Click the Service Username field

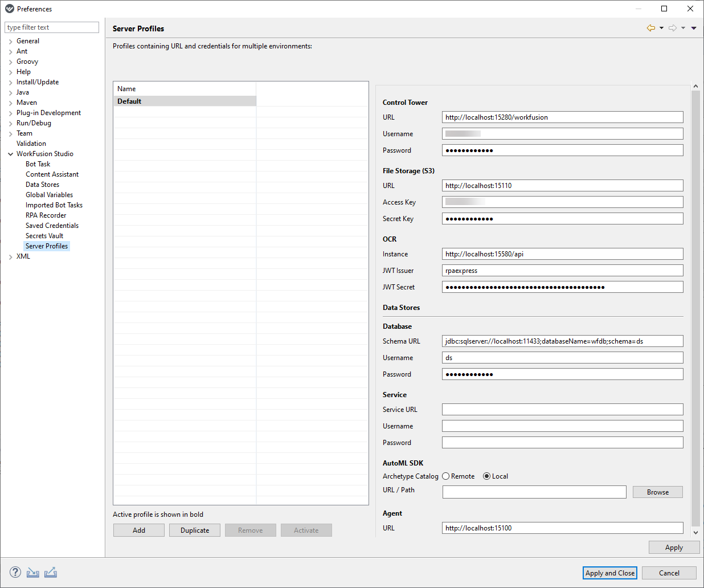tap(563, 426)
